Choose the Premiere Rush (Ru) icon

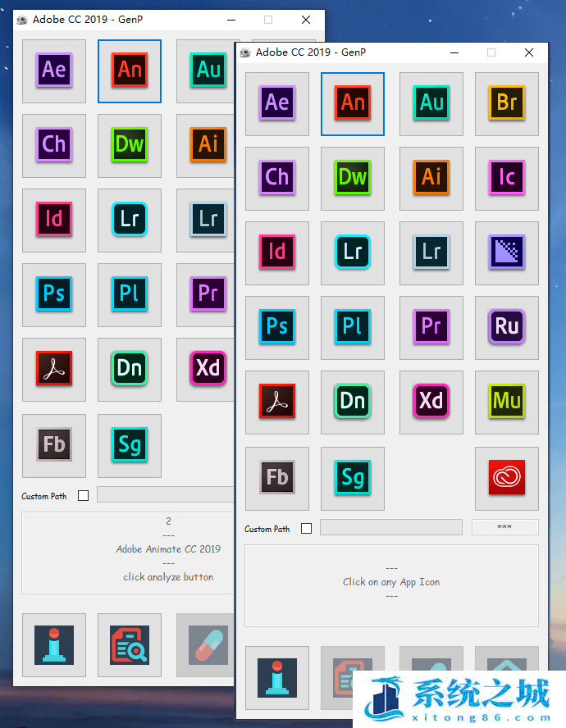[506, 328]
